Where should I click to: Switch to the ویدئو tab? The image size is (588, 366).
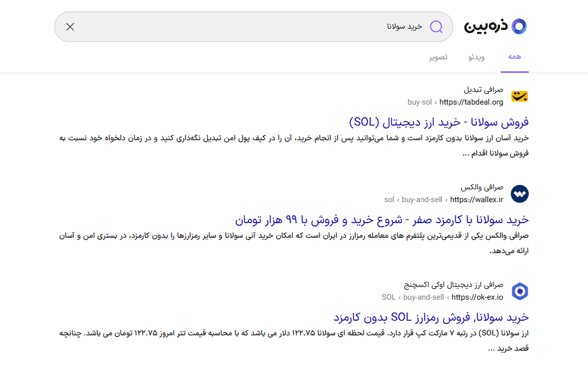point(476,57)
